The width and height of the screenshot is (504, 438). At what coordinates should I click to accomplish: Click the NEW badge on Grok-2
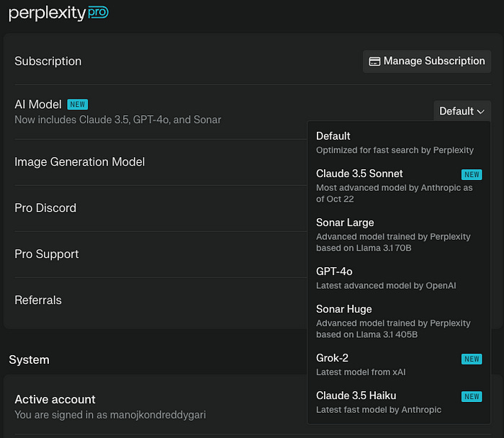click(x=472, y=359)
